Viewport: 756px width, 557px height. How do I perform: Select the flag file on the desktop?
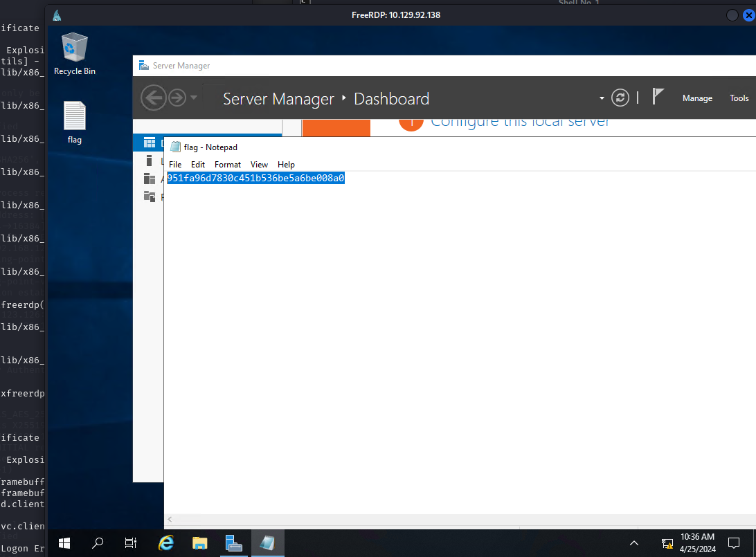tap(74, 122)
